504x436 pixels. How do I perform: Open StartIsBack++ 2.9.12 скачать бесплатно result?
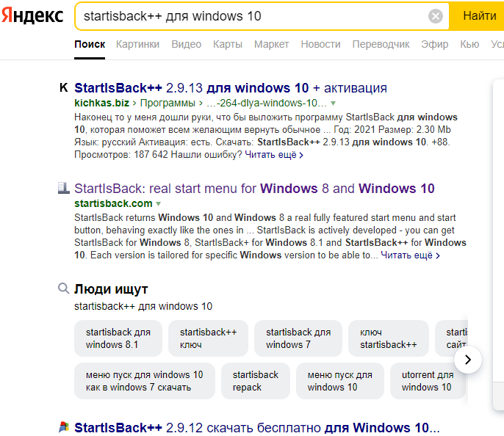click(x=257, y=428)
